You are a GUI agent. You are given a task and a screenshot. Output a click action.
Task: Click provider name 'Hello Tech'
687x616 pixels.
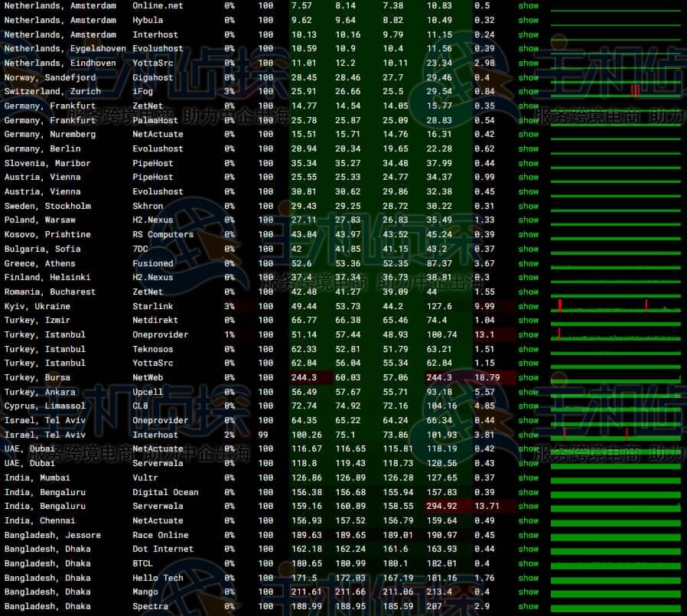[x=158, y=578]
